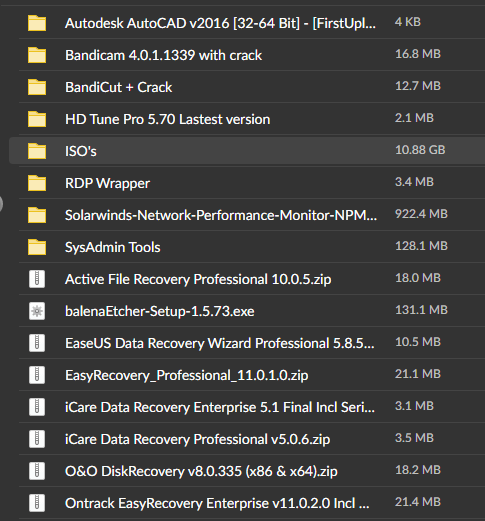Screen dimensions: 485x521
Task: Click the Bandicam 4.0.1.1339 folder icon
Action: coord(37,55)
